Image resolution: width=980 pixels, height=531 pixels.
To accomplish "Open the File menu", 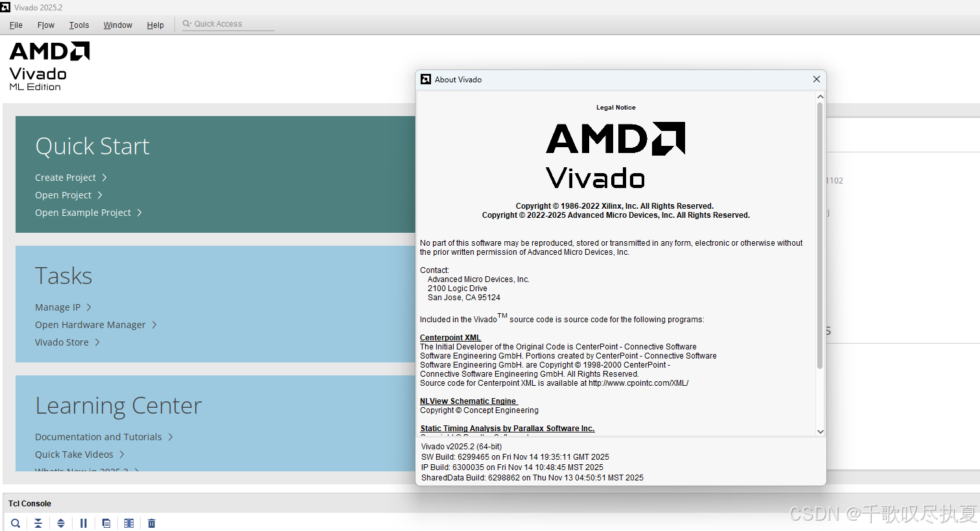I will click(16, 25).
